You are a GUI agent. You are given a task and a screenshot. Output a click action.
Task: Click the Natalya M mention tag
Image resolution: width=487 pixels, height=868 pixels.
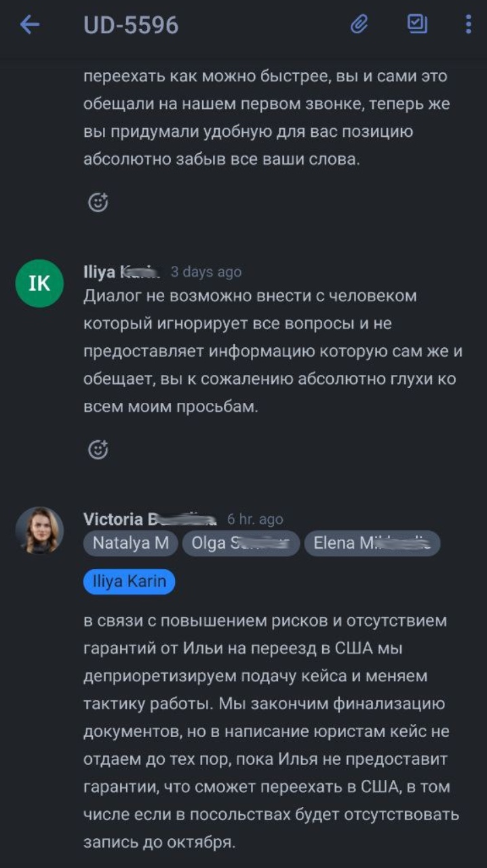point(130,542)
